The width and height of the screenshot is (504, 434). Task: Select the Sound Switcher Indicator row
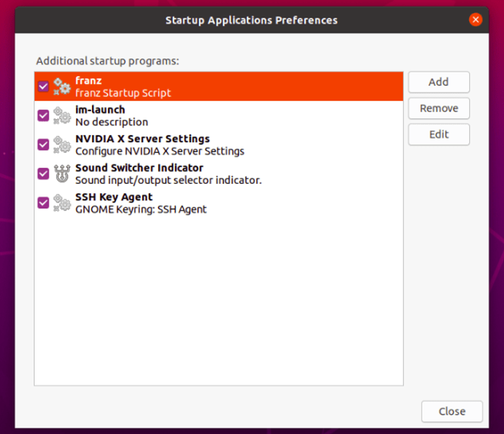tap(219, 174)
